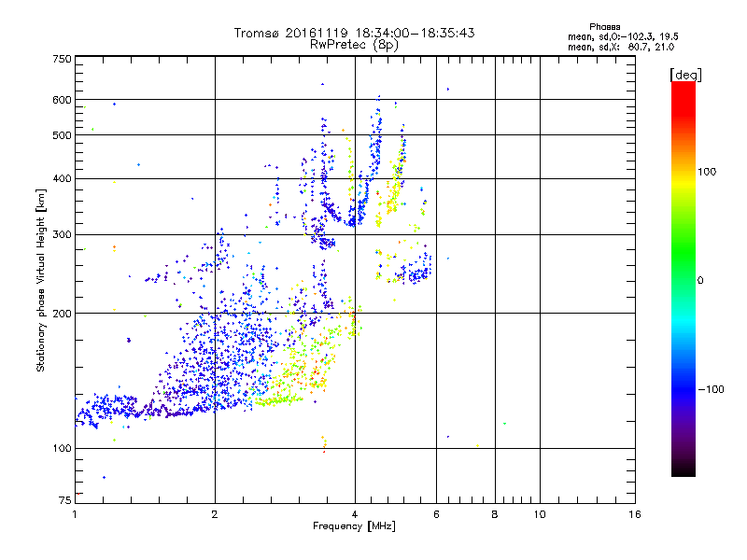Click the x-axis title 'Frequency [MHz]'

(x=354, y=526)
